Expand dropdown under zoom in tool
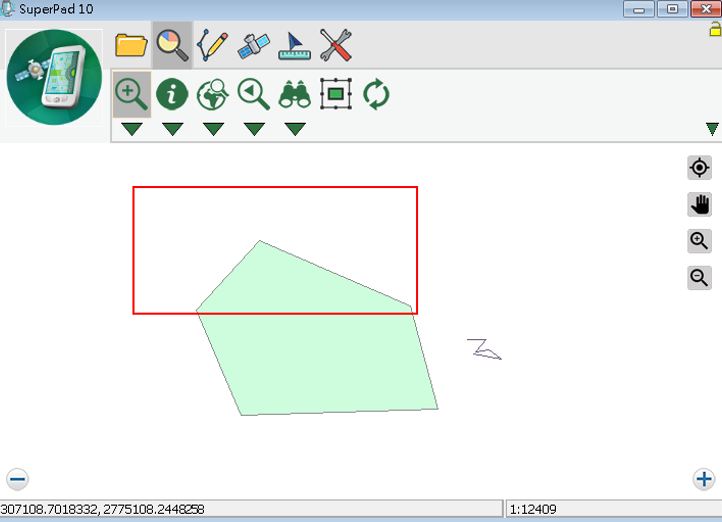Viewport: 722px width, 522px height. coord(132,129)
